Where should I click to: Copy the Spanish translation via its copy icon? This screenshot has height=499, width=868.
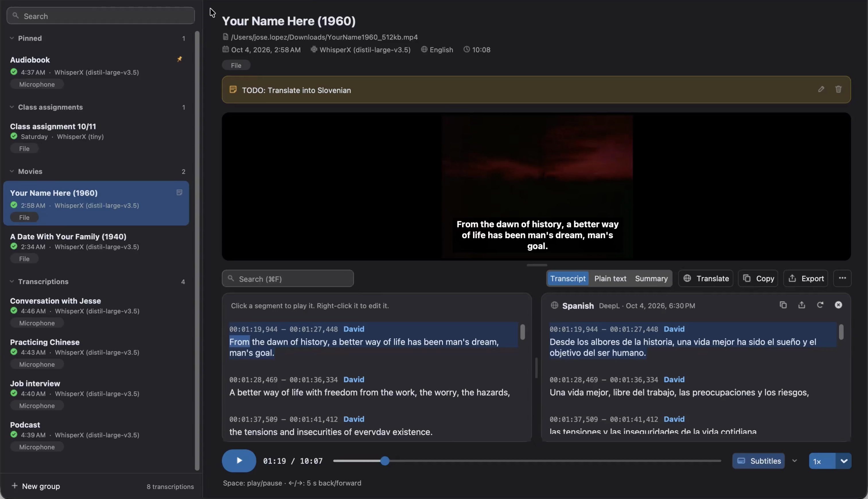coord(783,305)
